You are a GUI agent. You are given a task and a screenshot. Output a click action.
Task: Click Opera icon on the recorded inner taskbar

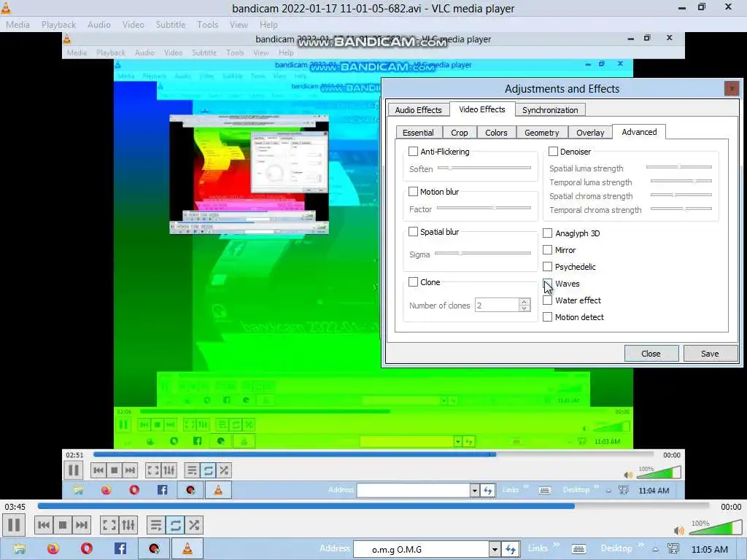pos(134,490)
